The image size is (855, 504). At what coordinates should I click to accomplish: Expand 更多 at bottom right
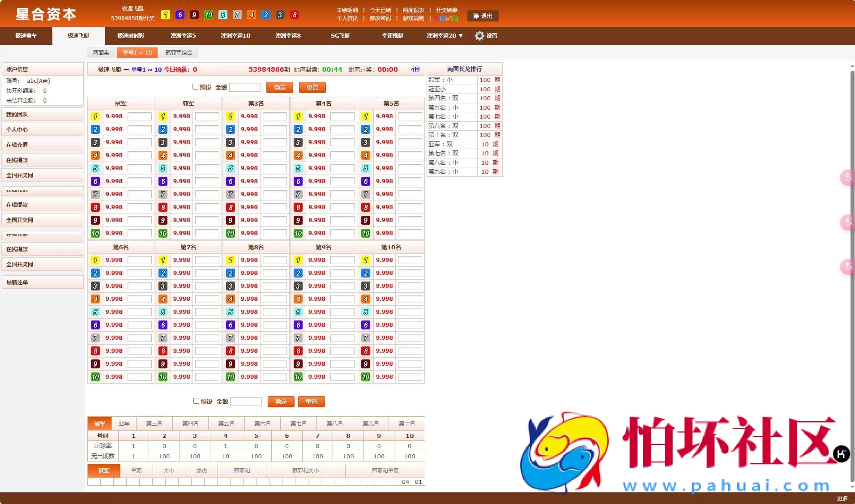pos(841,498)
